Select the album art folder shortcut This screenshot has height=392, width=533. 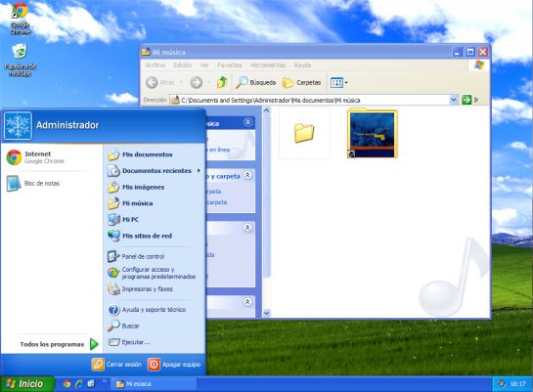373,133
